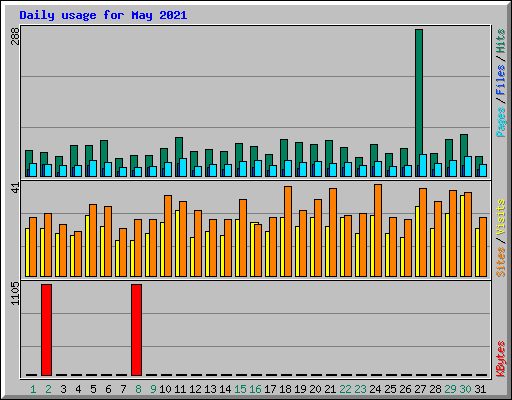Click the 'Files' legend label
Screen dimensions: 512x400
501,80
